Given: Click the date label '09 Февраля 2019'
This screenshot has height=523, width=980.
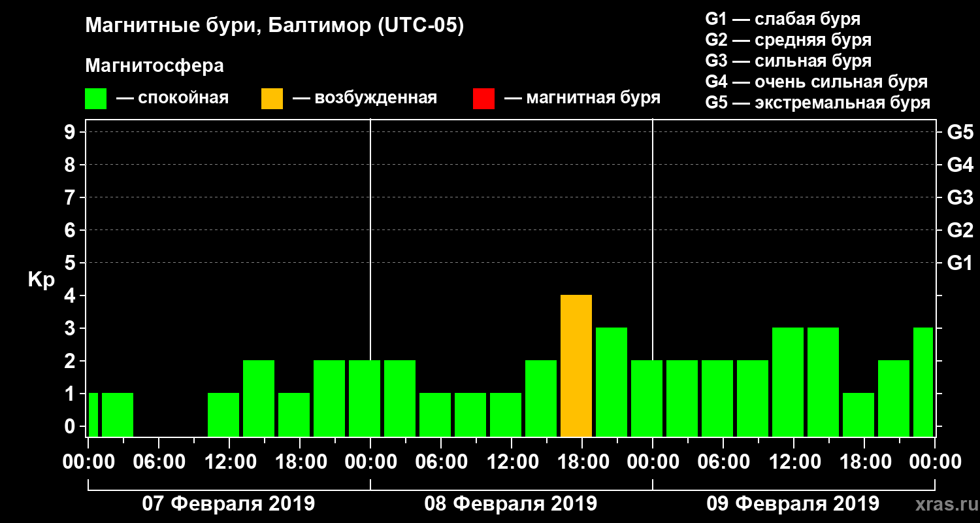Looking at the screenshot, I should (x=793, y=504).
